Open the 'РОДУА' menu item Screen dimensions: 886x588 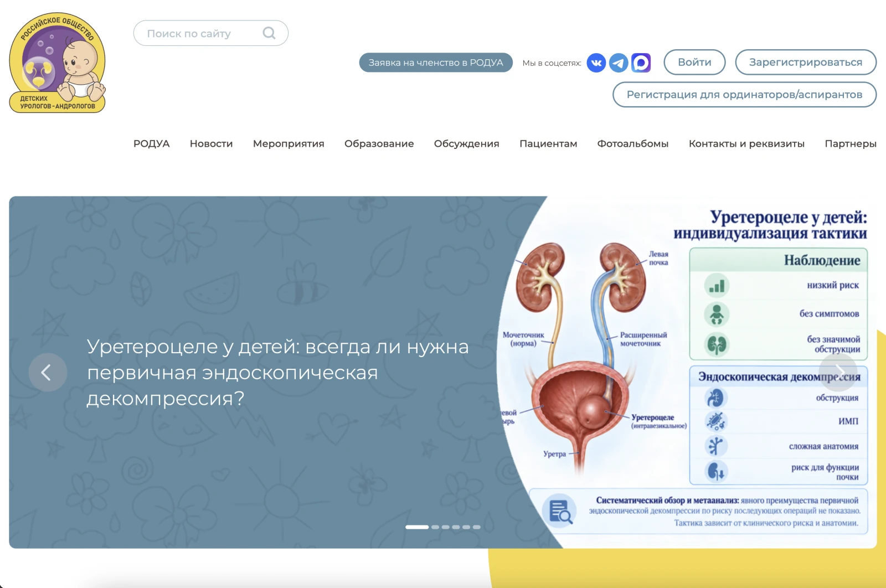click(151, 143)
